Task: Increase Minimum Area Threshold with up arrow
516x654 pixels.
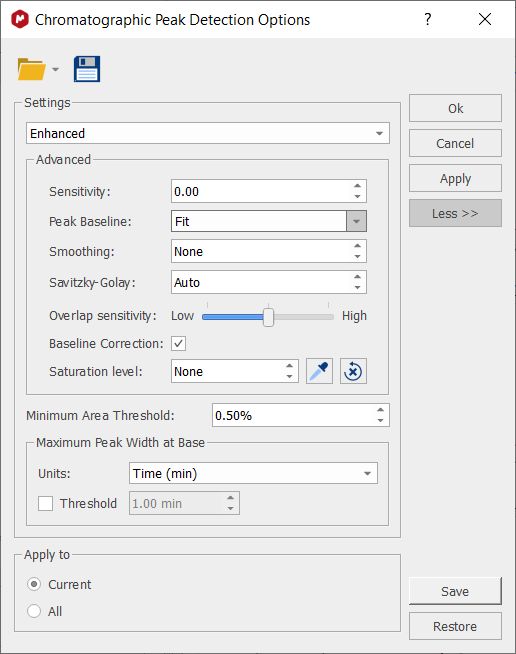Action: click(380, 410)
